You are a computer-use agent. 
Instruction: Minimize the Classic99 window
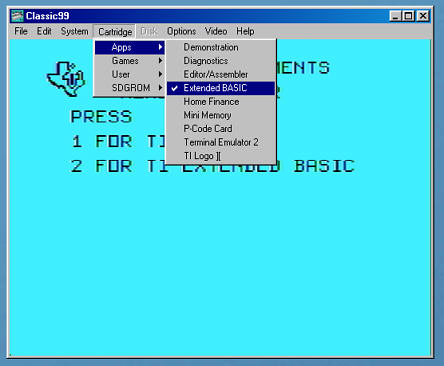[395, 16]
